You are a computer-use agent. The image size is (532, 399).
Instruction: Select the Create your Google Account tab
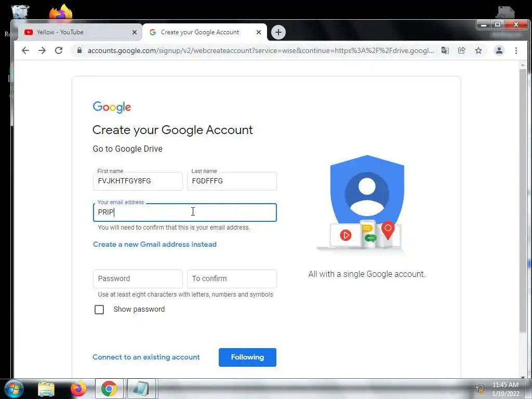204,32
